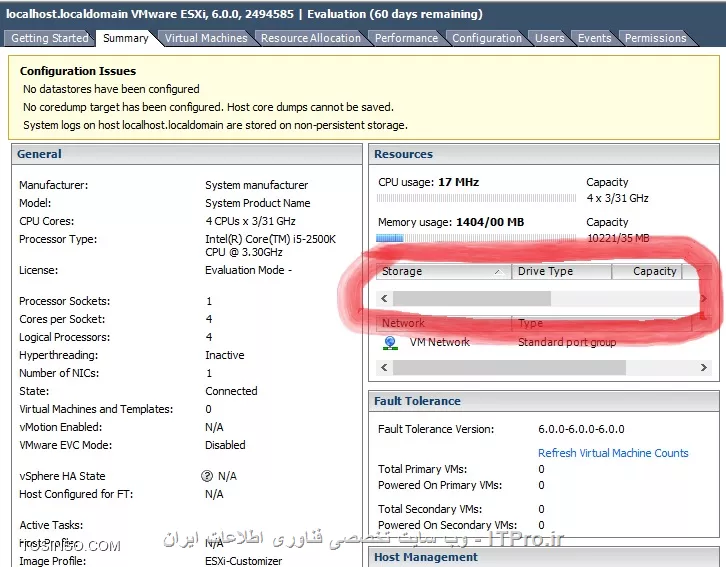The width and height of the screenshot is (726, 567).
Task: Click the '4 CPUs x 3/31 GHz' value
Action: pyautogui.click(x=250, y=221)
